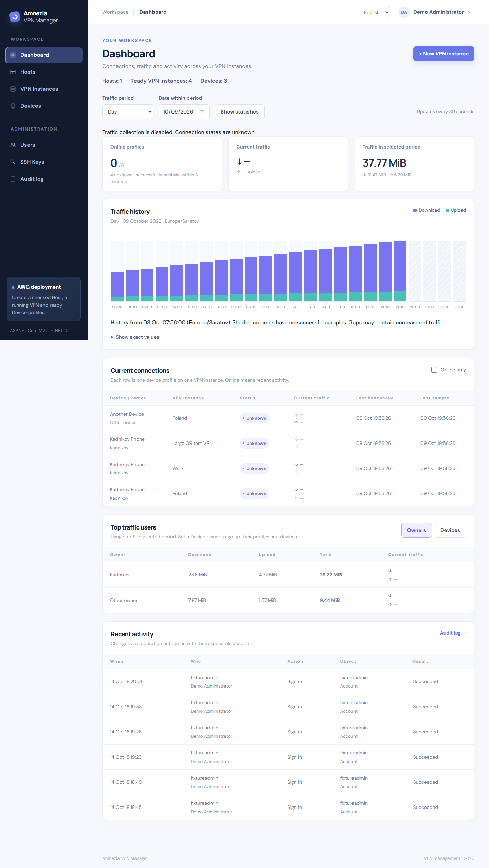This screenshot has height=868, width=489.
Task: Click the Users people icon
Action: pos(13,145)
